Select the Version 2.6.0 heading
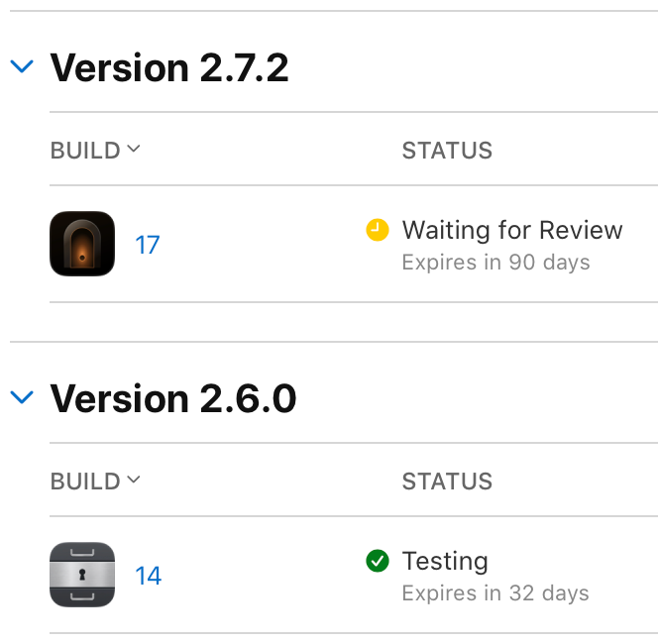This screenshot has width=658, height=644. pyautogui.click(x=173, y=398)
